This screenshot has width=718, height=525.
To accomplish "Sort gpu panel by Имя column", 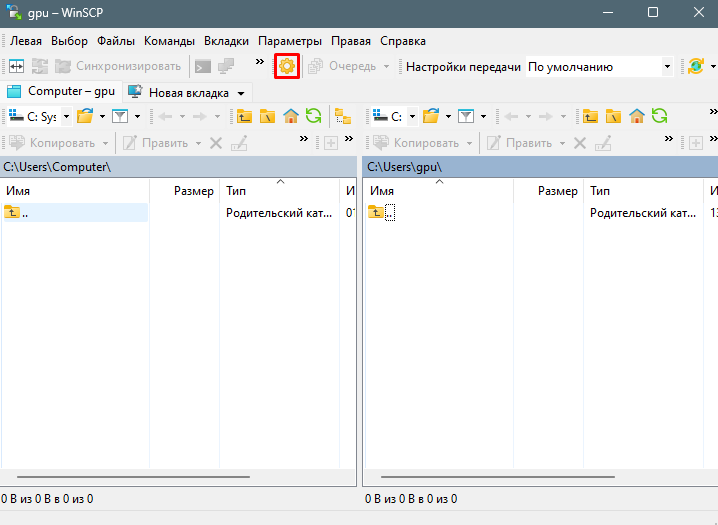I will pyautogui.click(x=439, y=191).
